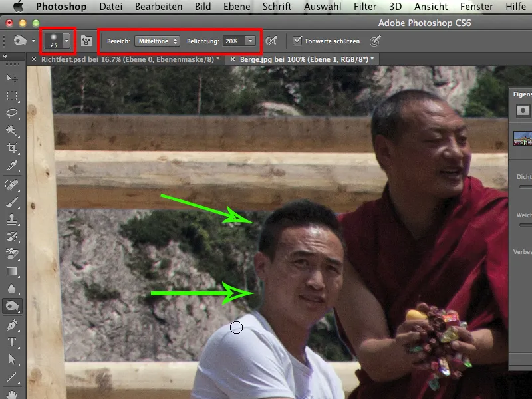Select the Magic Wand tool

(x=12, y=130)
